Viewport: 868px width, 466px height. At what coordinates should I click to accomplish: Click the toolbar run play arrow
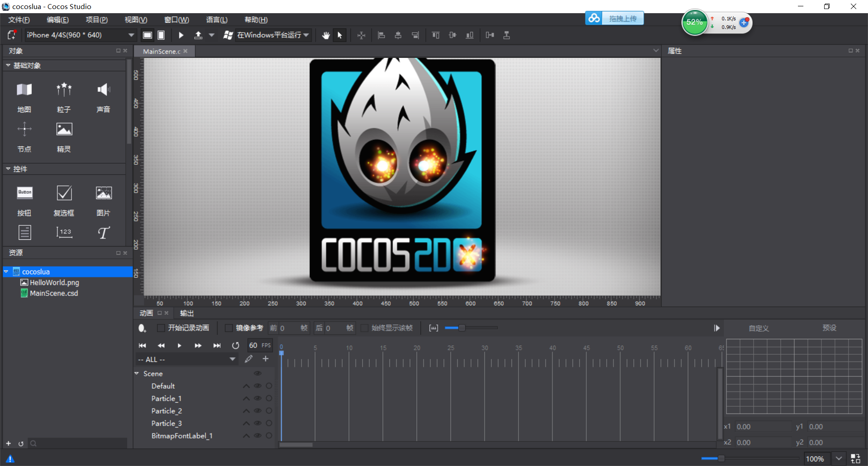(x=181, y=35)
